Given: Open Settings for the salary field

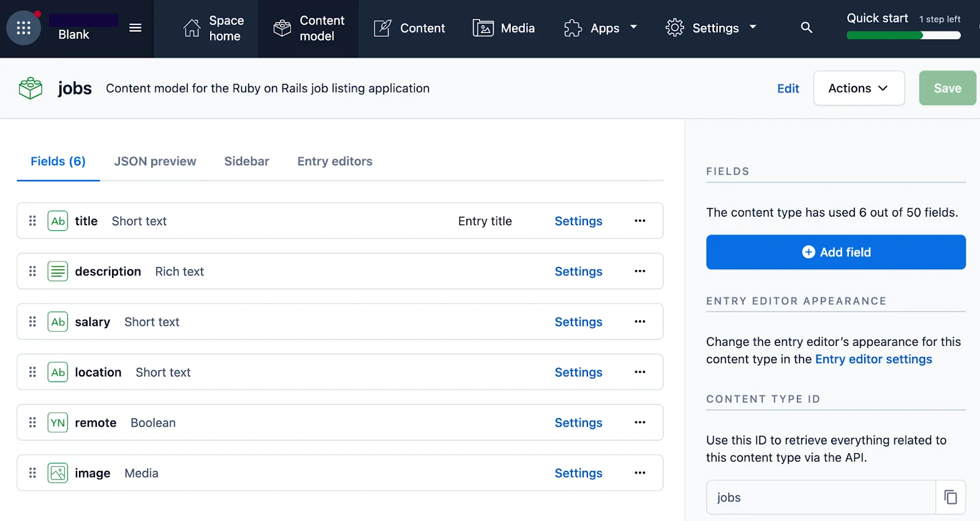Looking at the screenshot, I should click(578, 322).
